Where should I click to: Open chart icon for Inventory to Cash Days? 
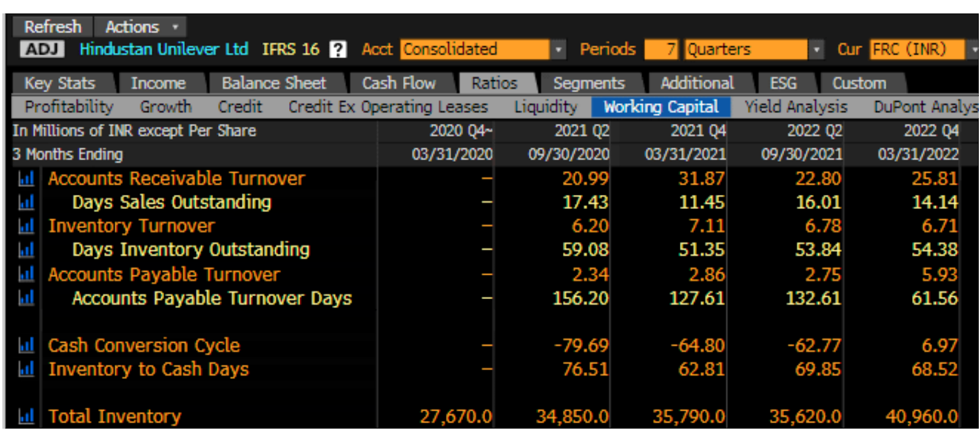pyautogui.click(x=26, y=369)
